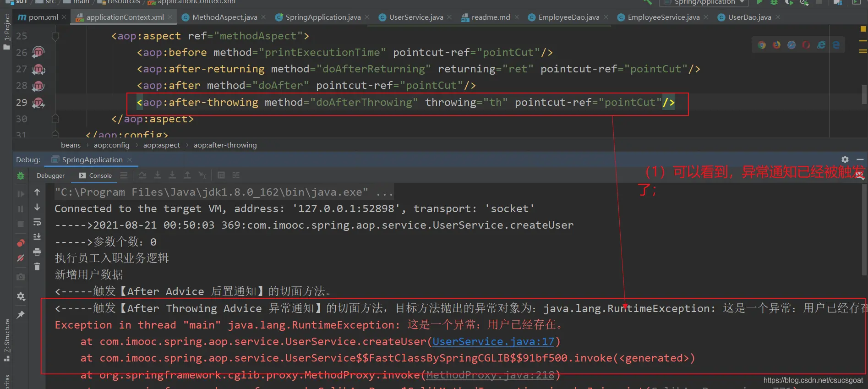Switch to the Debugger tab
This screenshot has width=868, height=389.
coord(50,175)
